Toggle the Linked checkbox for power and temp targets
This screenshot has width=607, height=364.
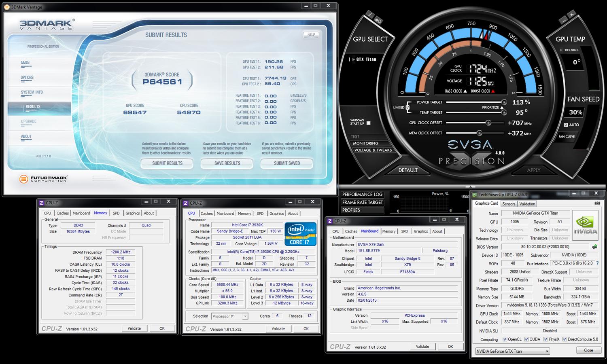pos(407,108)
